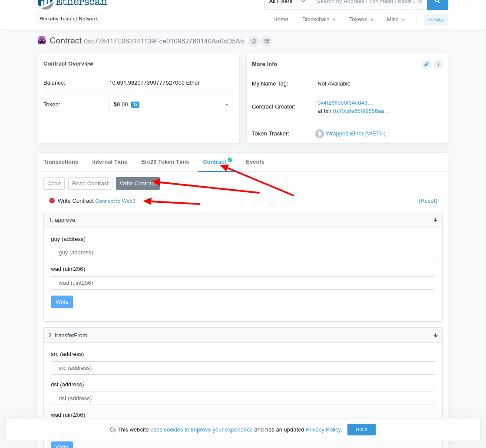Open the QR code icon
Screen dimensions: 486x448
(x=267, y=41)
